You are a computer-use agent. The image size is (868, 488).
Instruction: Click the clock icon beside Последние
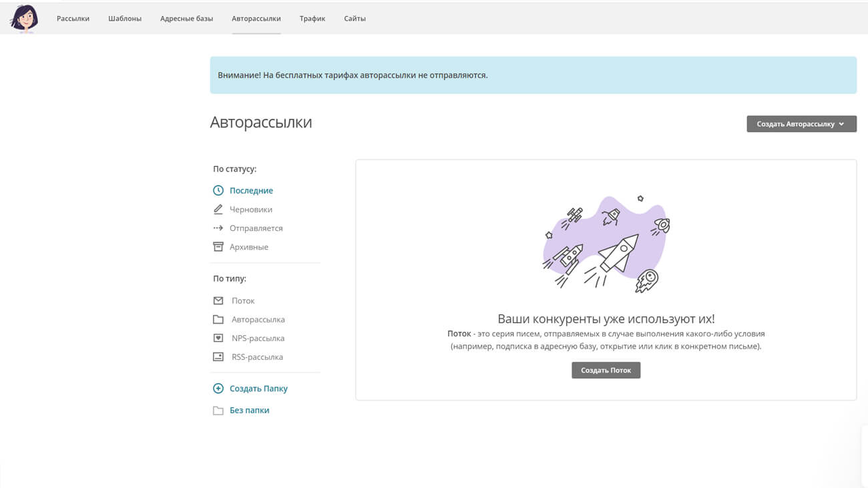click(218, 191)
